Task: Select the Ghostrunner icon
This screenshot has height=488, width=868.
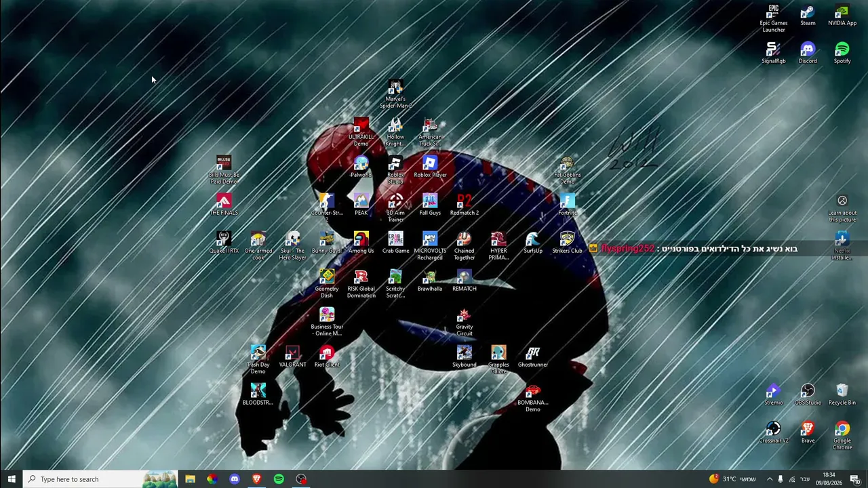Action: point(533,357)
